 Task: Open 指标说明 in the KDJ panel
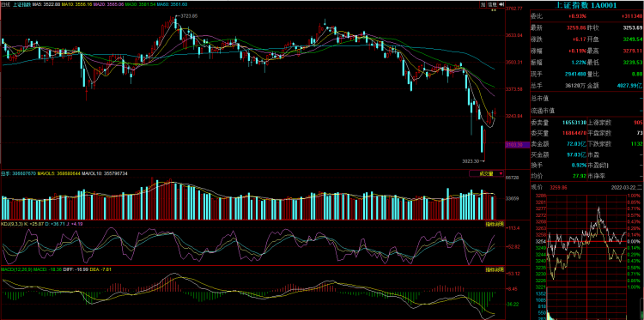[x=494, y=225]
